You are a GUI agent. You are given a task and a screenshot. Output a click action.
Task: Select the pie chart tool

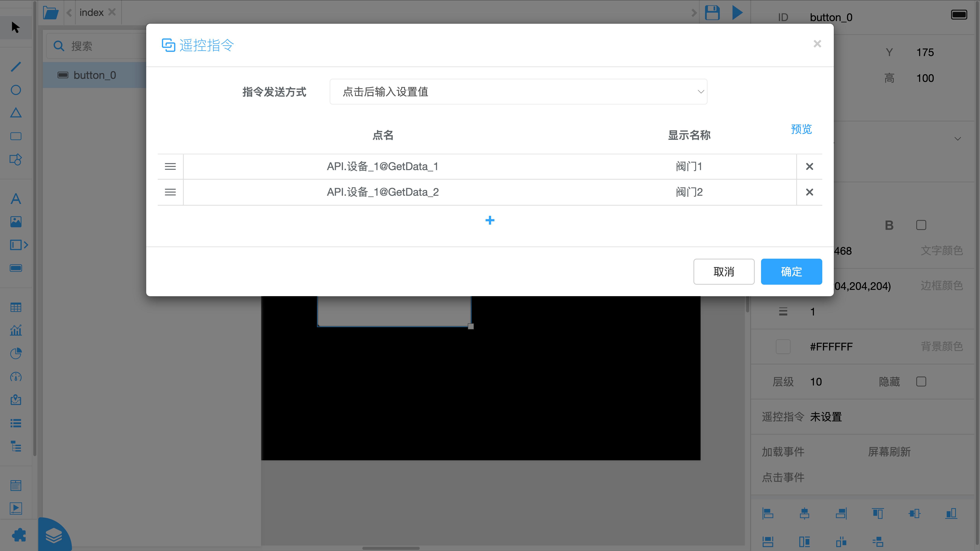tap(16, 354)
